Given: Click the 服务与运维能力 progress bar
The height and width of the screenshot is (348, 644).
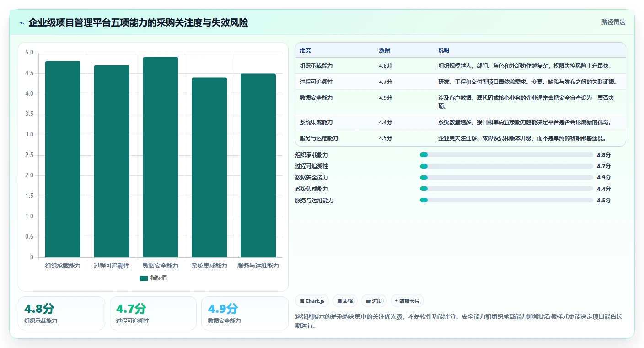Looking at the screenshot, I should tap(506, 200).
